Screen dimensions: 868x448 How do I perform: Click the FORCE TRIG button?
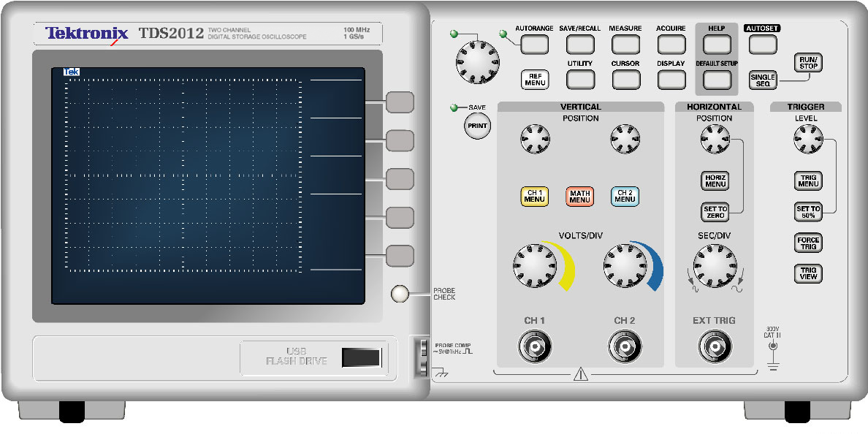click(808, 243)
